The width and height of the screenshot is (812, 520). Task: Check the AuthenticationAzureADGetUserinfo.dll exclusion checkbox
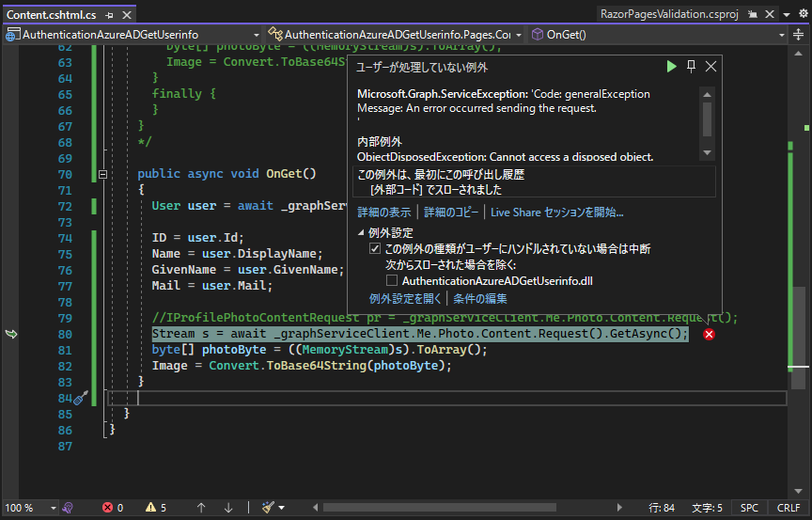(x=392, y=281)
